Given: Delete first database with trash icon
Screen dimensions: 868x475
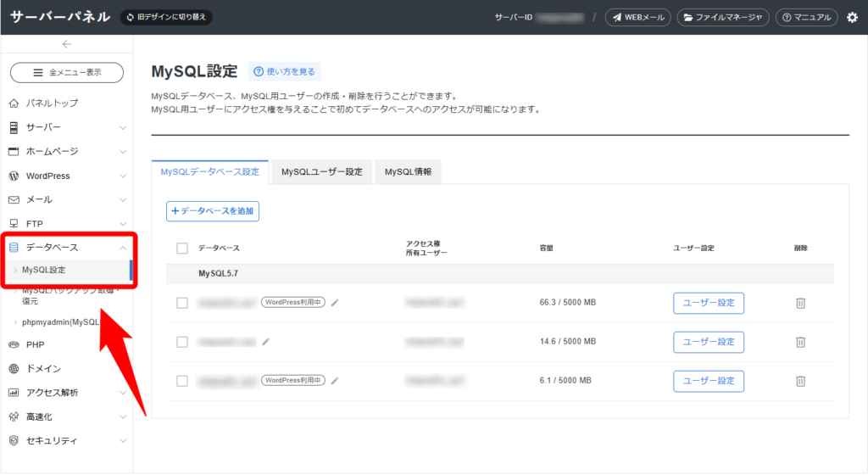Looking at the screenshot, I should pyautogui.click(x=800, y=303).
